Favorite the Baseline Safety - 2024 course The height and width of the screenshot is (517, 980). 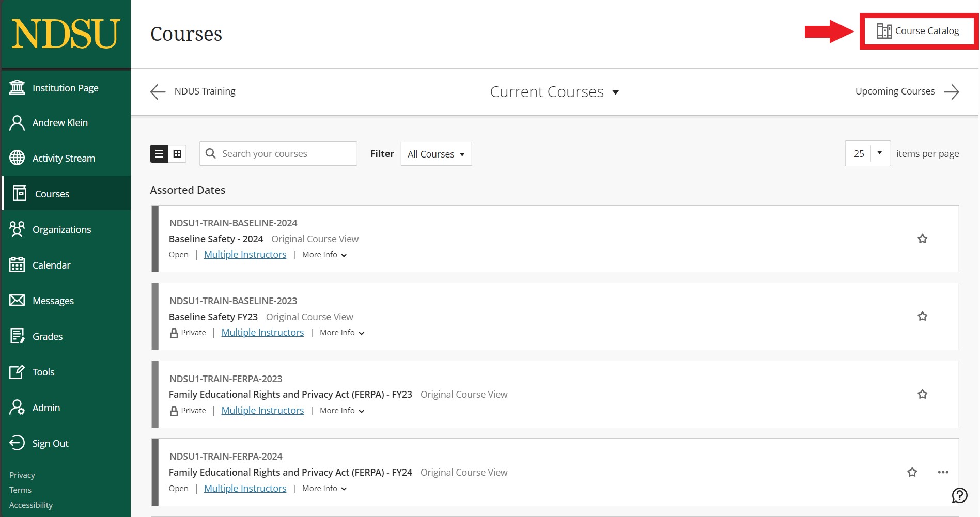922,239
